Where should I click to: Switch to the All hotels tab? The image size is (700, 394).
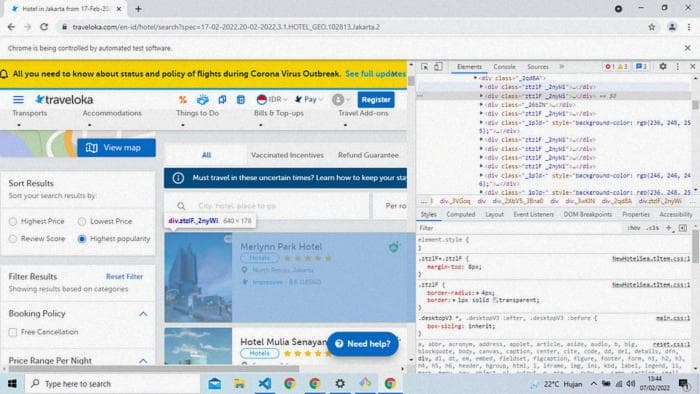206,155
